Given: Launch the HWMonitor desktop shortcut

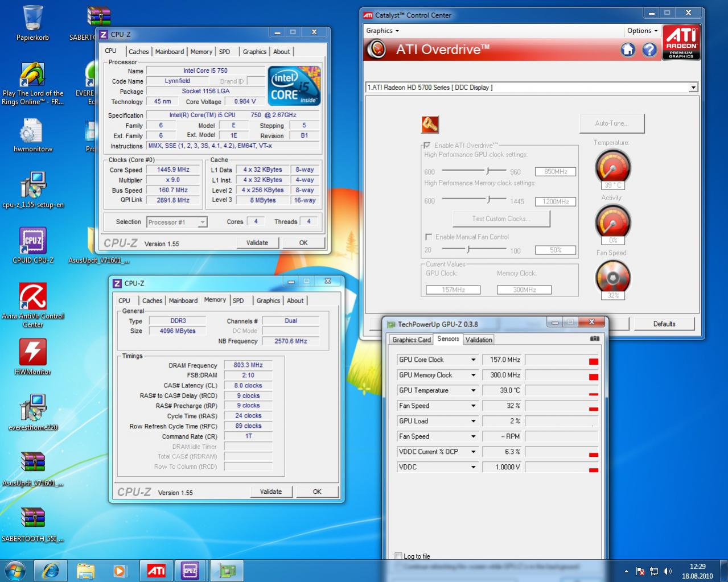Looking at the screenshot, I should pyautogui.click(x=32, y=357).
